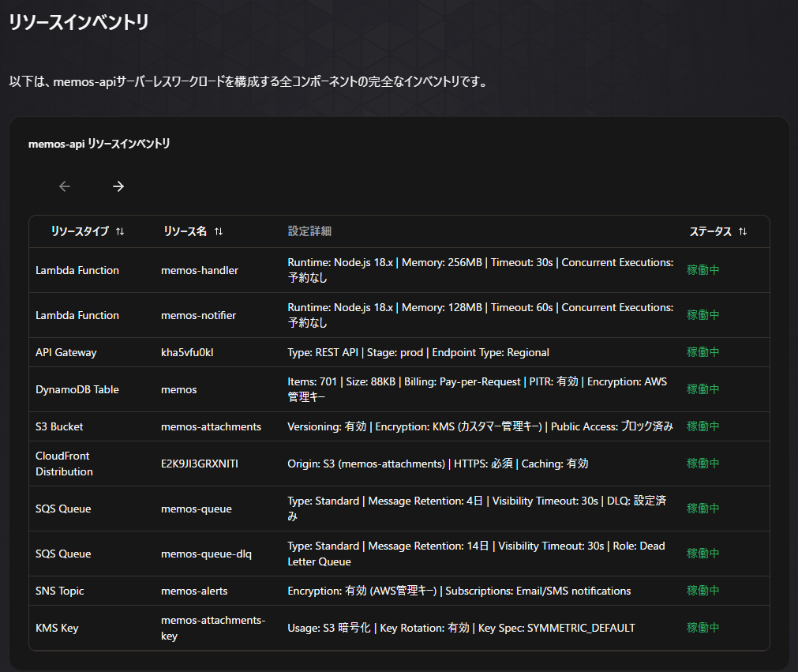Image resolution: width=798 pixels, height=672 pixels.
Task: Click the Versioning: 有効 details cell
Action: tap(481, 426)
